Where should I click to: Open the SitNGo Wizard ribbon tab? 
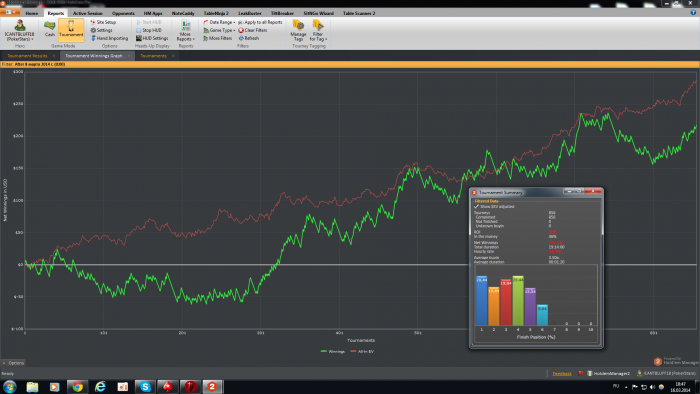pos(318,13)
